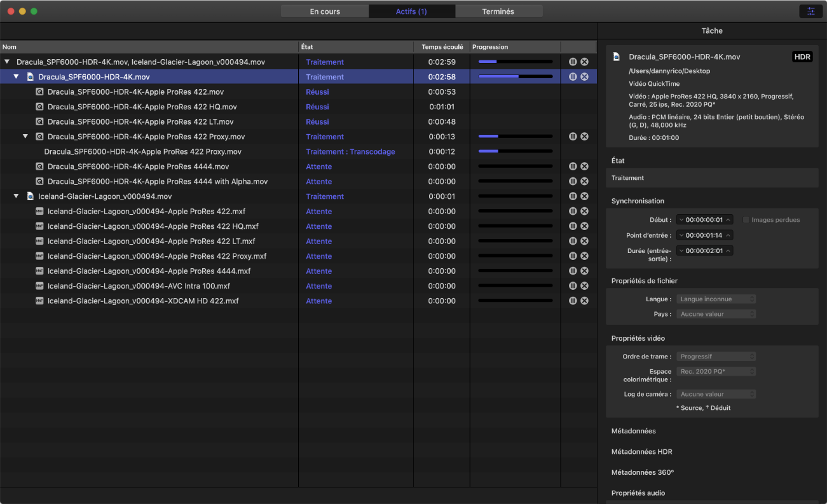
Task: Click the HDR badge in task panel
Action: click(802, 57)
